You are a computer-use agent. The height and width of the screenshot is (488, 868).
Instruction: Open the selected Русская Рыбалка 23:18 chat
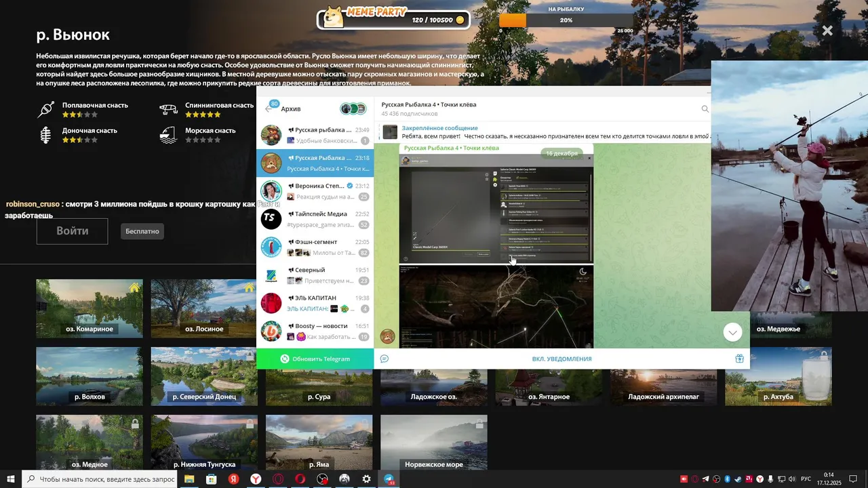click(315, 163)
